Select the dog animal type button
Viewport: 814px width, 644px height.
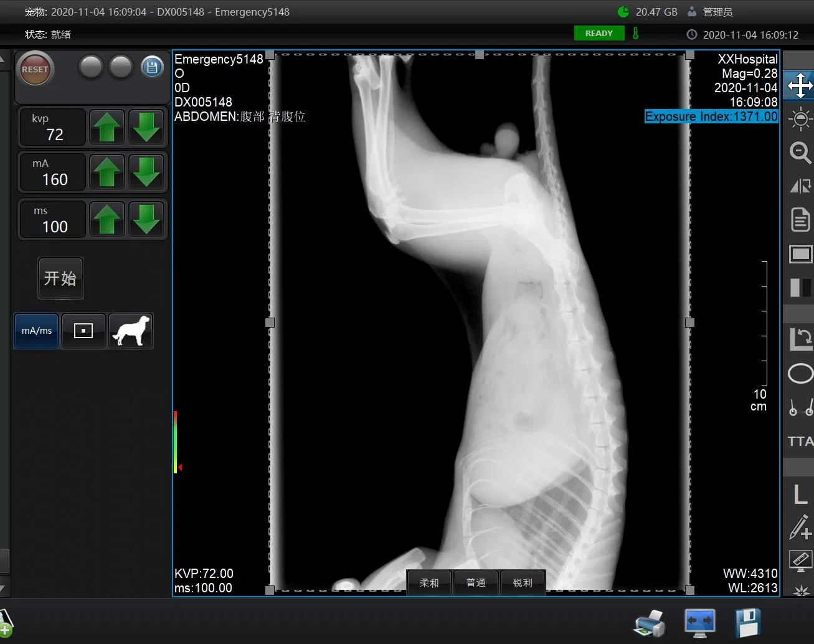[x=131, y=331]
